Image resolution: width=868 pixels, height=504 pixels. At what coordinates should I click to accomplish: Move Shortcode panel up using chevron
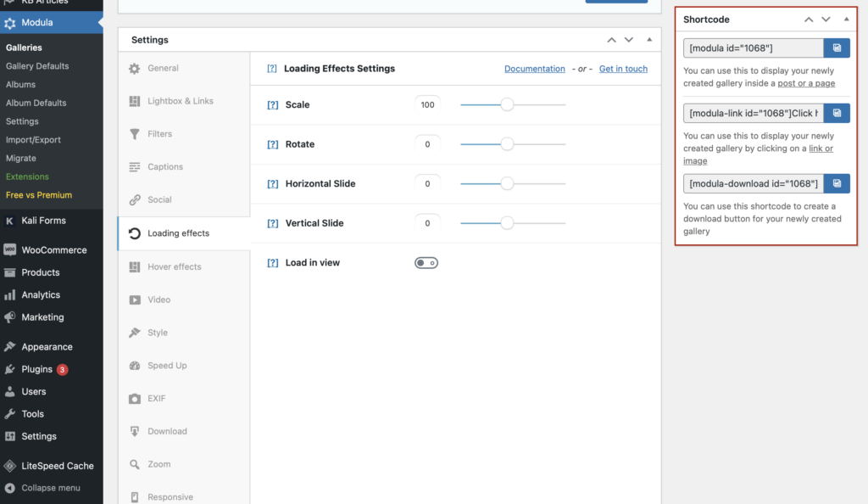coord(809,19)
